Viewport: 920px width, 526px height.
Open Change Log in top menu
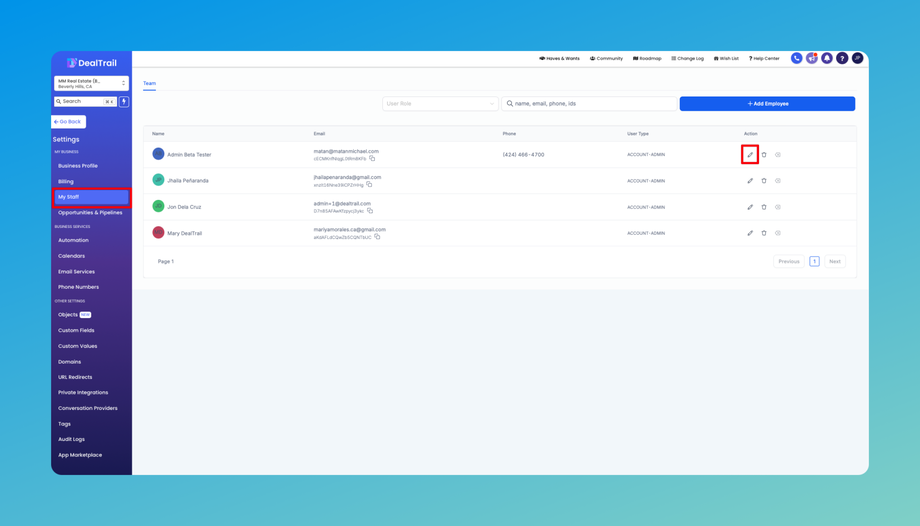(687, 59)
